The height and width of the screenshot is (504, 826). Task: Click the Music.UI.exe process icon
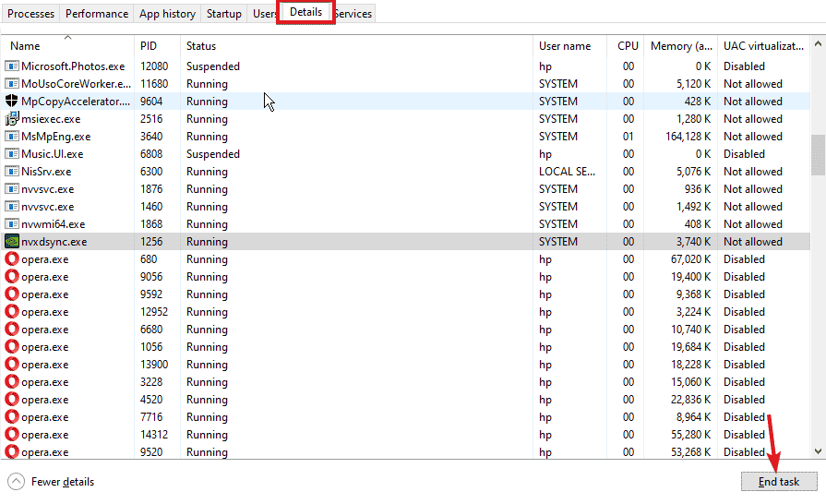point(12,154)
